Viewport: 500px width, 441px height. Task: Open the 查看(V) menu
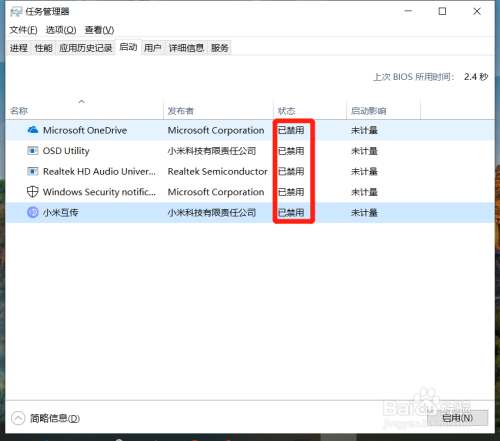pos(99,30)
